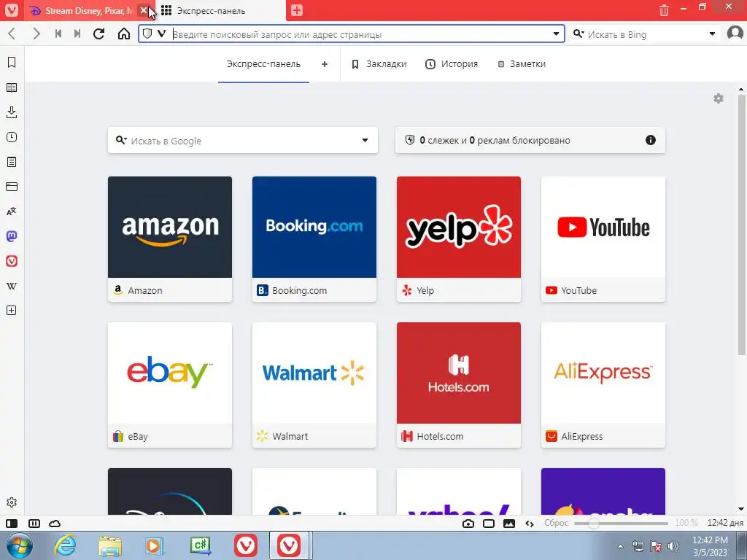Screen dimensions: 747x560
Task: Open a new tab with plus button
Action: click(297, 10)
